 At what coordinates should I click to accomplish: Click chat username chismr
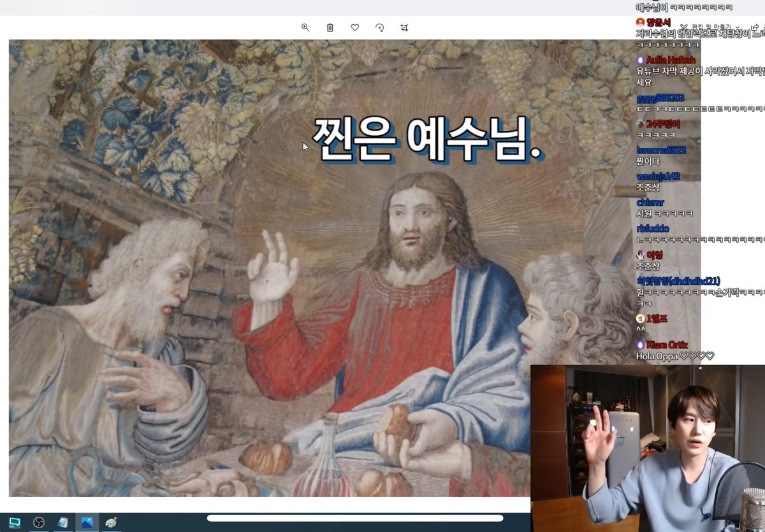pos(650,202)
